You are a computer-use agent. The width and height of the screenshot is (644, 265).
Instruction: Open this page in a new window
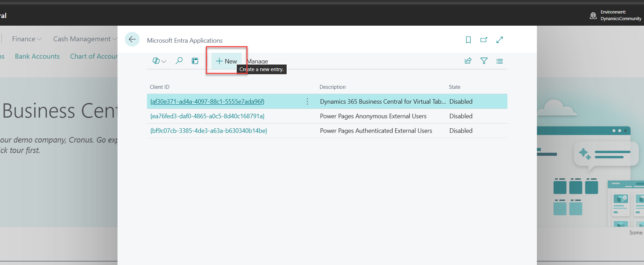coord(484,40)
